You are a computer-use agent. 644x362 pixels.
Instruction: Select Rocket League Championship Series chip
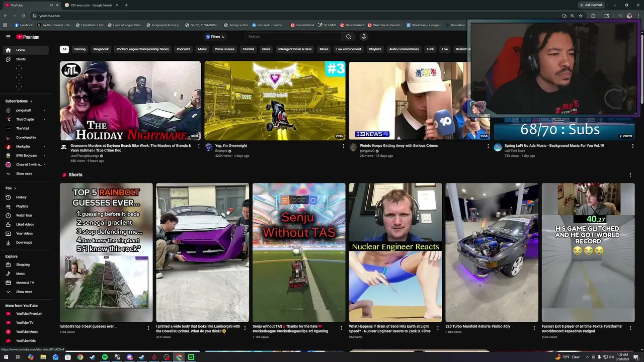tap(142, 49)
